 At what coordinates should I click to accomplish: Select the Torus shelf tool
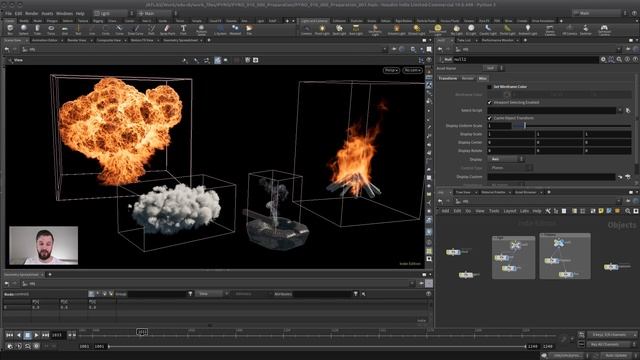click(51, 29)
